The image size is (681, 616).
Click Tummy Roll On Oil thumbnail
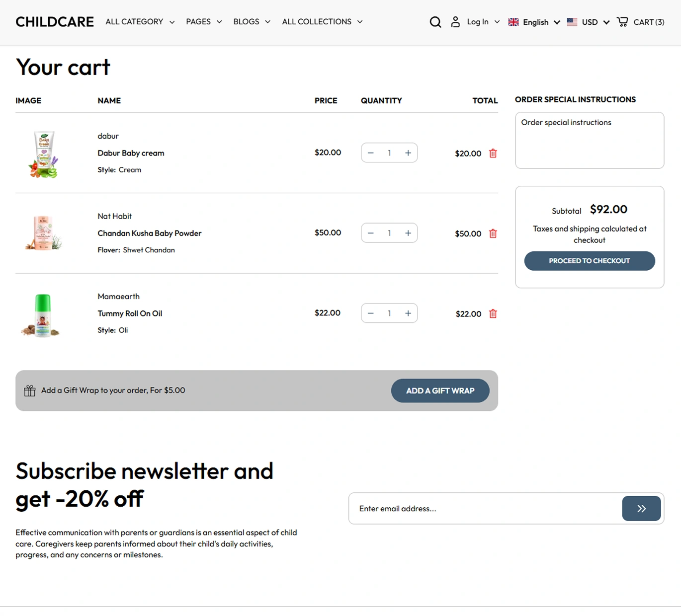click(41, 315)
